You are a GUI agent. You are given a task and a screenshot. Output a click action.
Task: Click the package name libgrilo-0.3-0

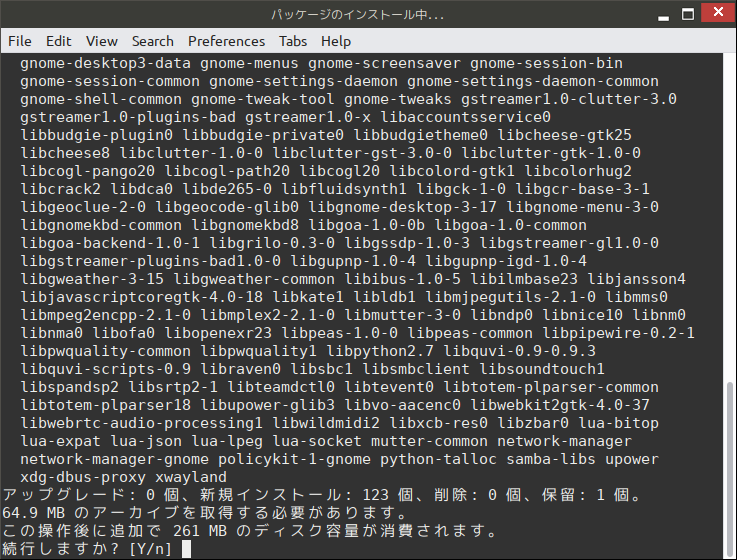pos(272,243)
